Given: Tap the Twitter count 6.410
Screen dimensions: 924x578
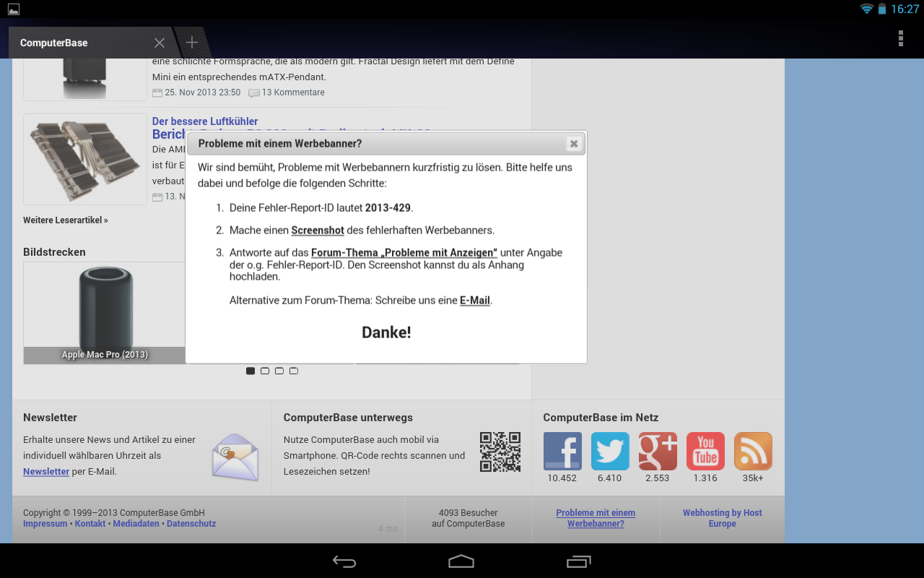Looking at the screenshot, I should coord(610,478).
